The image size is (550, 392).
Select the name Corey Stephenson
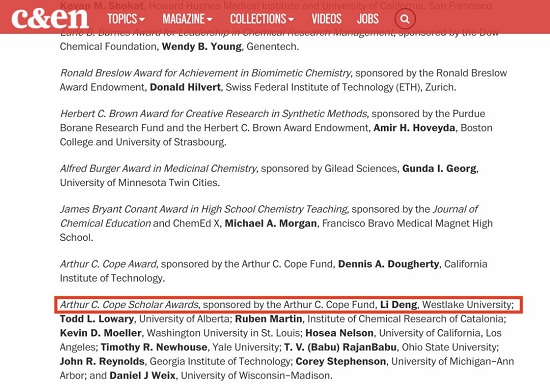click(x=341, y=361)
